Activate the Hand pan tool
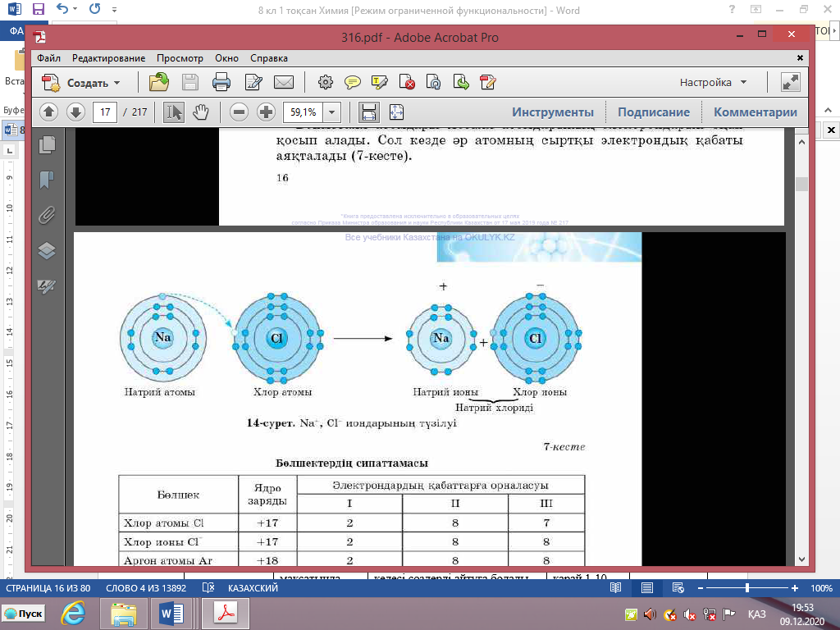The width and height of the screenshot is (840, 630). pyautogui.click(x=201, y=112)
